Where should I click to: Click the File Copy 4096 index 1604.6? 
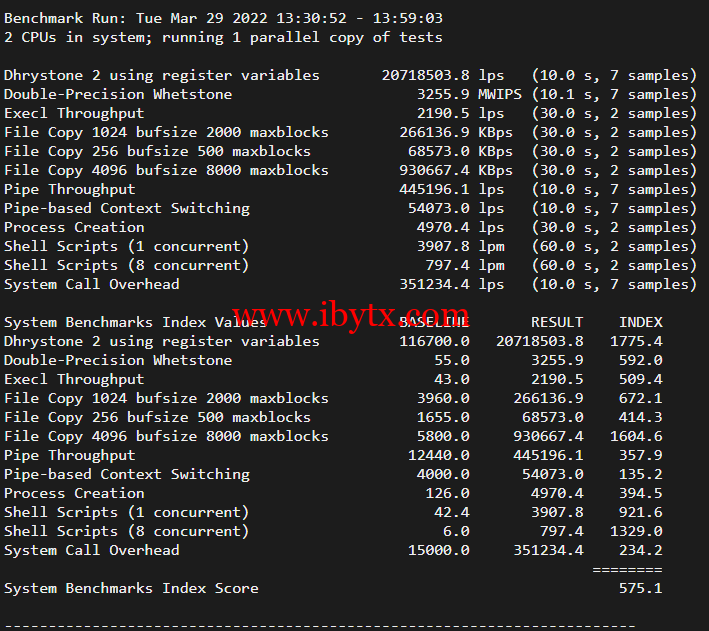coord(636,436)
